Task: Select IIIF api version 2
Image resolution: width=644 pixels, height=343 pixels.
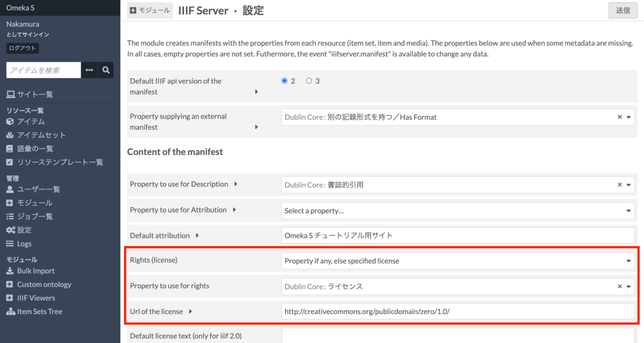Action: point(285,81)
